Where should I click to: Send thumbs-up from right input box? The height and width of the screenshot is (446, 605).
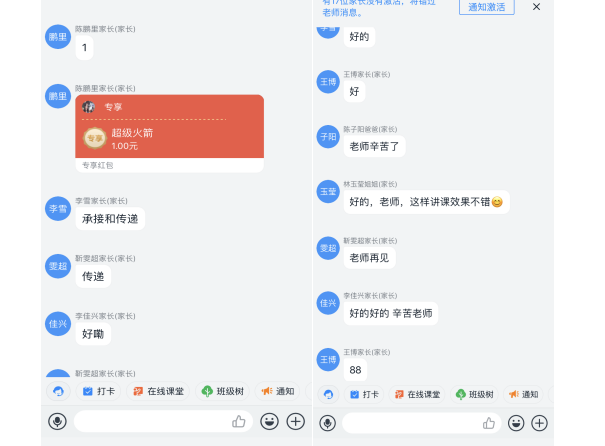click(489, 423)
